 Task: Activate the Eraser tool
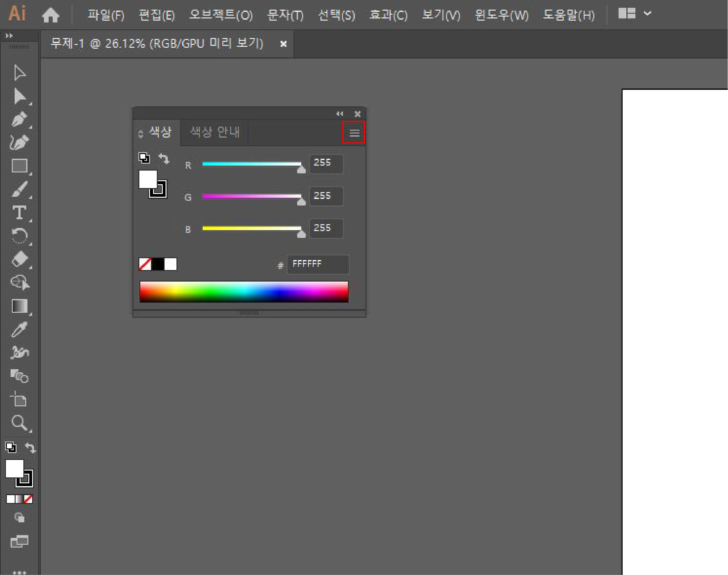click(20, 259)
